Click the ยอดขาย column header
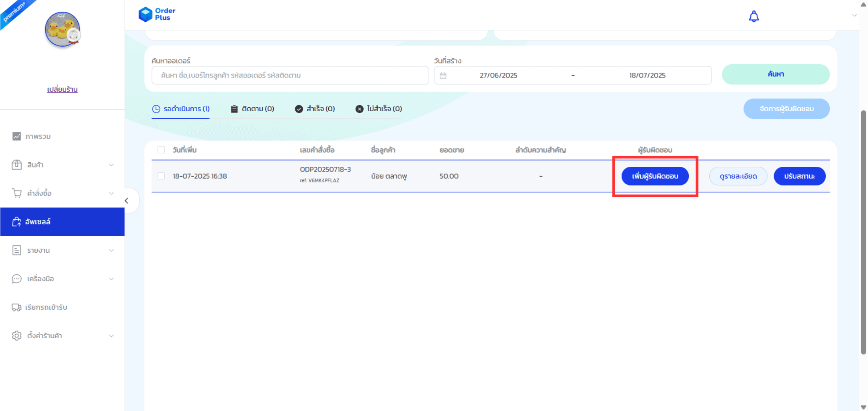The height and width of the screenshot is (411, 868). 452,150
